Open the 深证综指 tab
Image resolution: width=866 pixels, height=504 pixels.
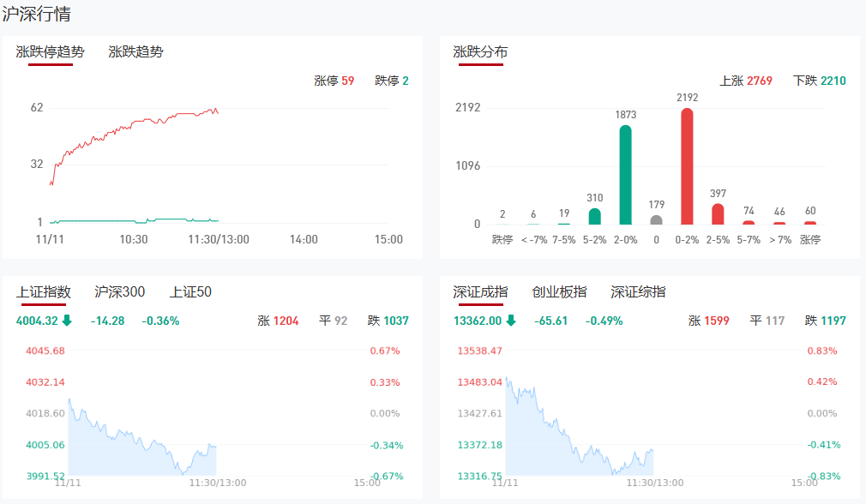point(638,292)
